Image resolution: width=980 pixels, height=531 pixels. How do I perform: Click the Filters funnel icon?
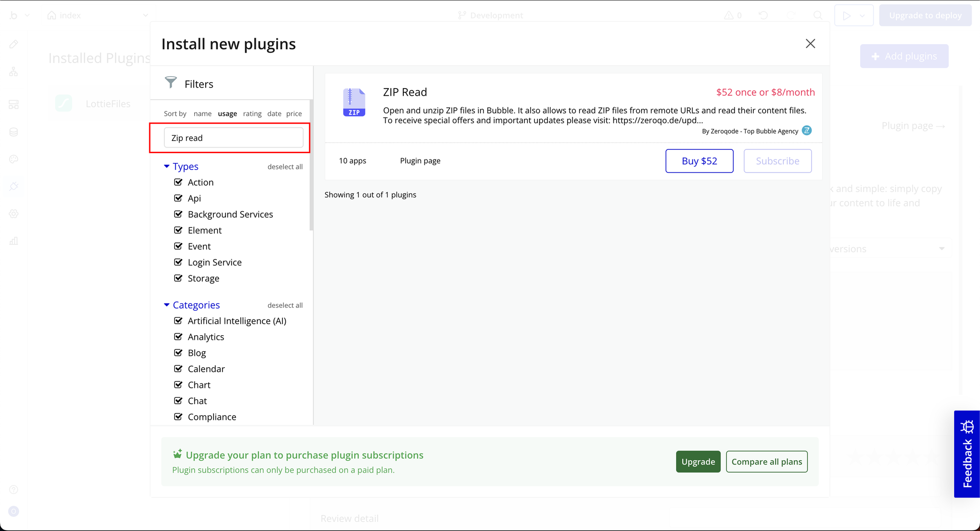171,83
